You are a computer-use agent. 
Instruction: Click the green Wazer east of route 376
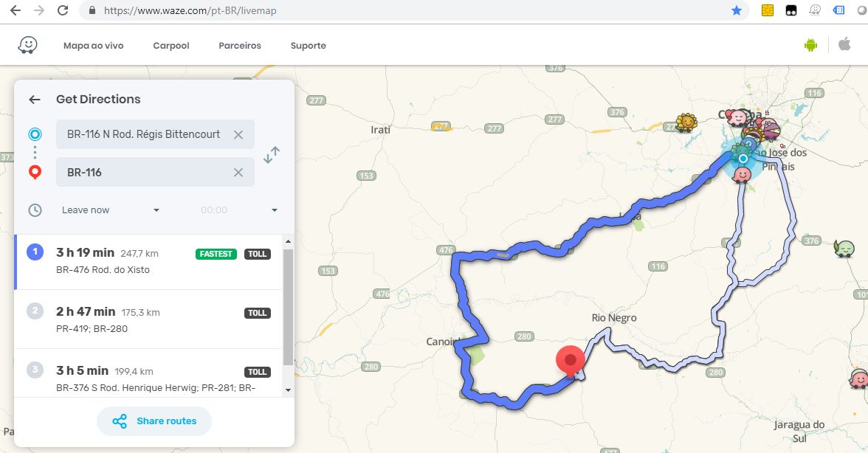click(844, 249)
